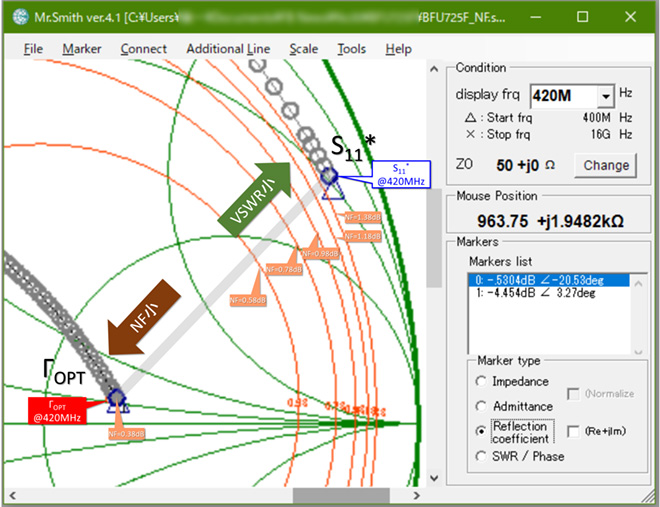Choose SWR / Phase marker type
This screenshot has width=660, height=507.
(x=483, y=456)
